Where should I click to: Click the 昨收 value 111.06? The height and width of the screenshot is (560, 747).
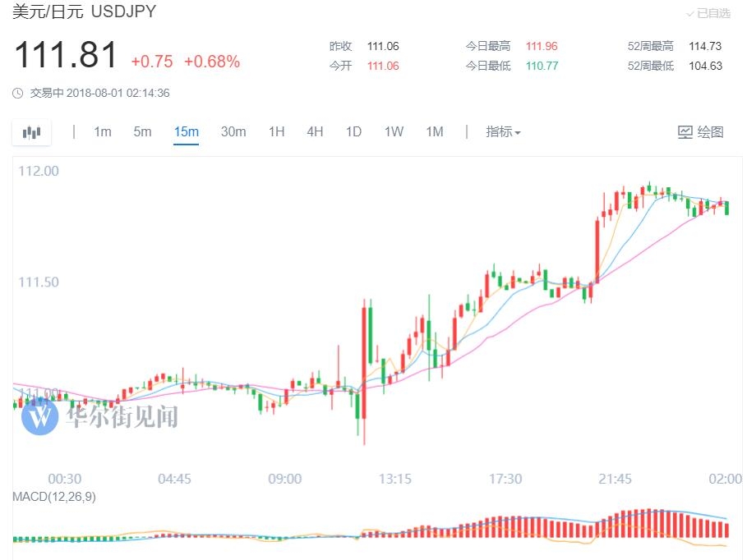click(383, 46)
